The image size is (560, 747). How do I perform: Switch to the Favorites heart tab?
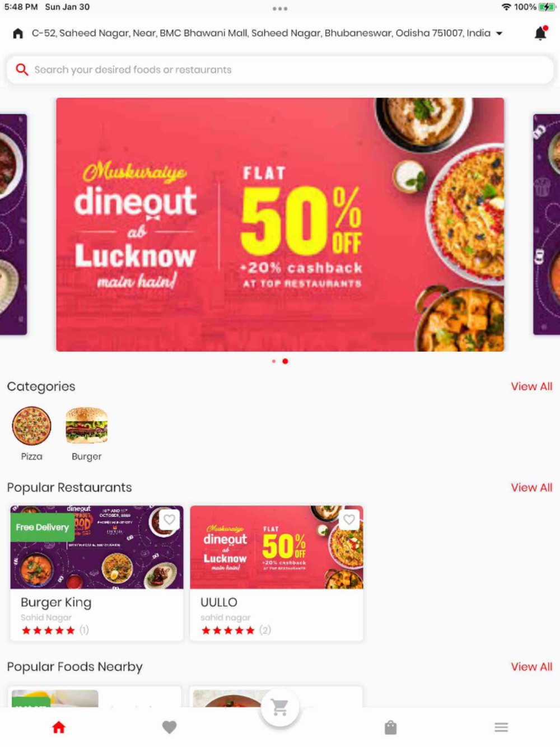pyautogui.click(x=170, y=727)
